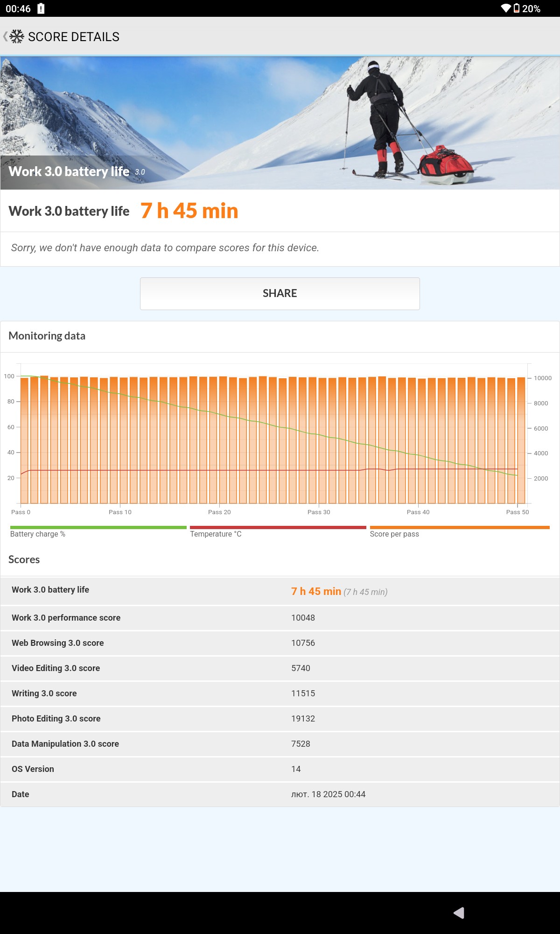This screenshot has width=560, height=934.
Task: Click the green Battery charge legend bar
Action: coord(98,527)
